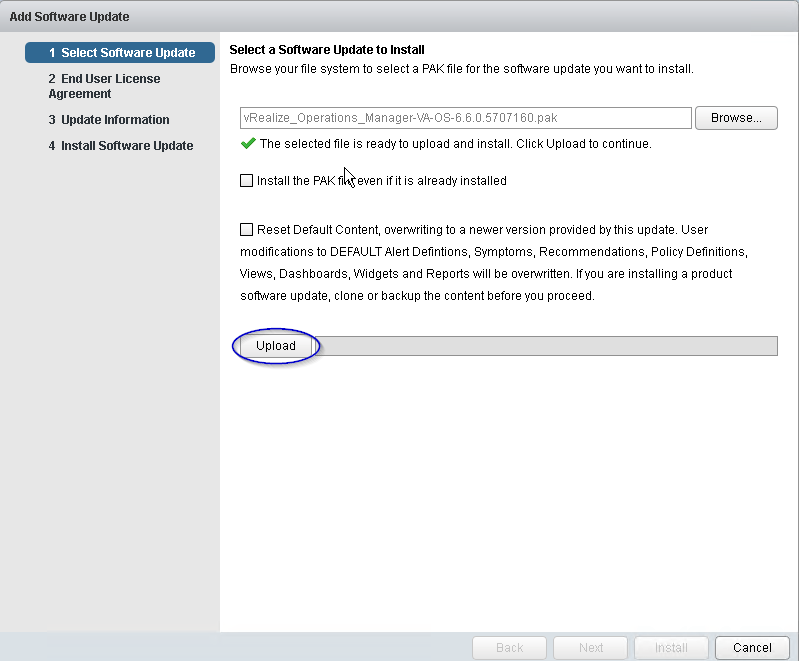799x661 pixels.
Task: Focus the PAK file path field
Action: pyautogui.click(x=466, y=118)
